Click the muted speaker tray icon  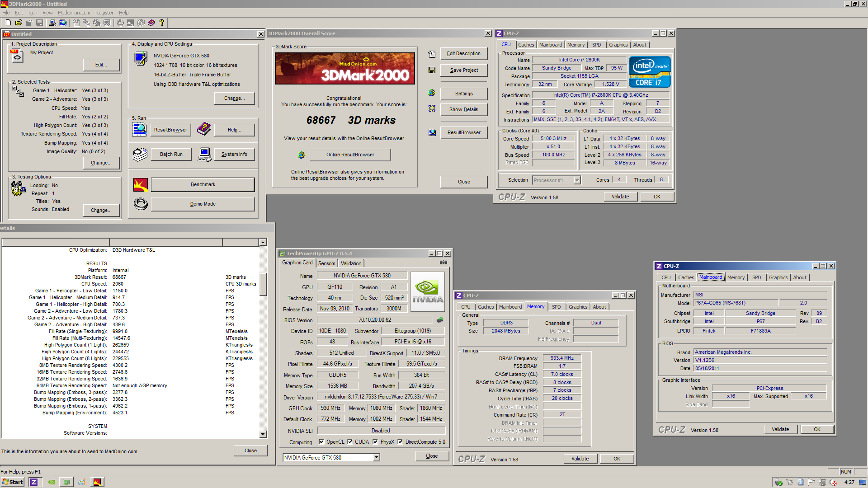(834, 482)
